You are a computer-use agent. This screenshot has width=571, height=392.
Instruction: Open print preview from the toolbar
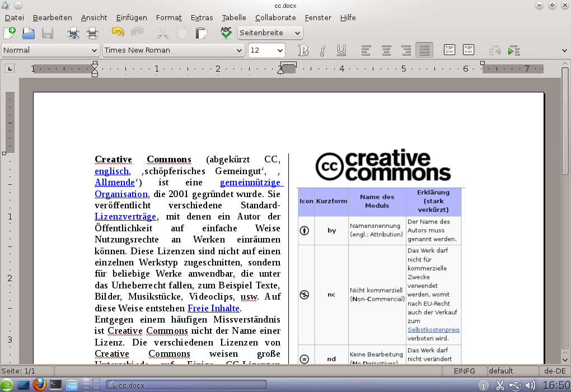[73, 33]
